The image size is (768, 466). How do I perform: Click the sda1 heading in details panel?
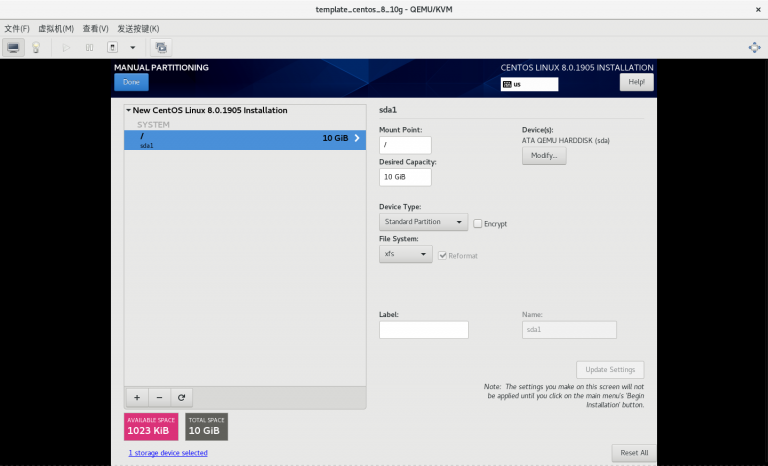click(388, 110)
